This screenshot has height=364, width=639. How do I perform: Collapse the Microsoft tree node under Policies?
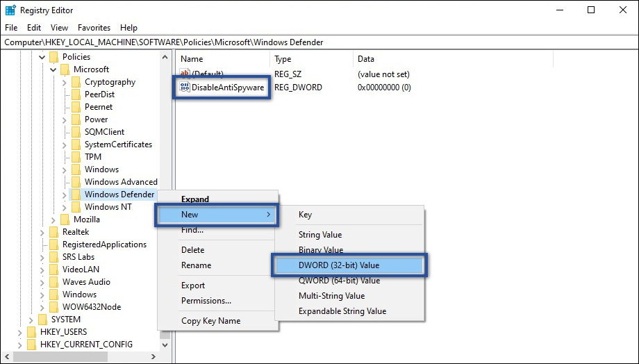pos(53,69)
